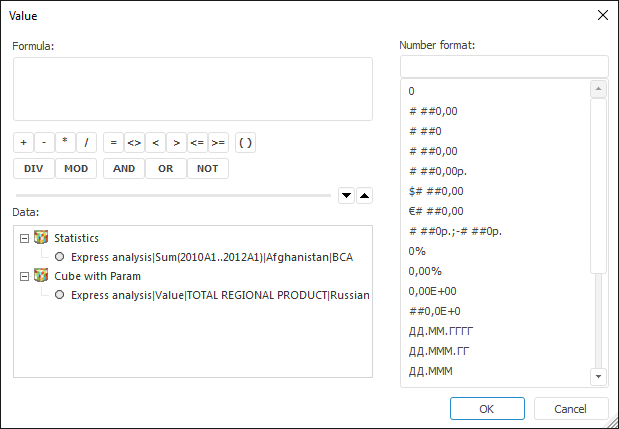Collapse the Statistics tree node

tap(24, 238)
